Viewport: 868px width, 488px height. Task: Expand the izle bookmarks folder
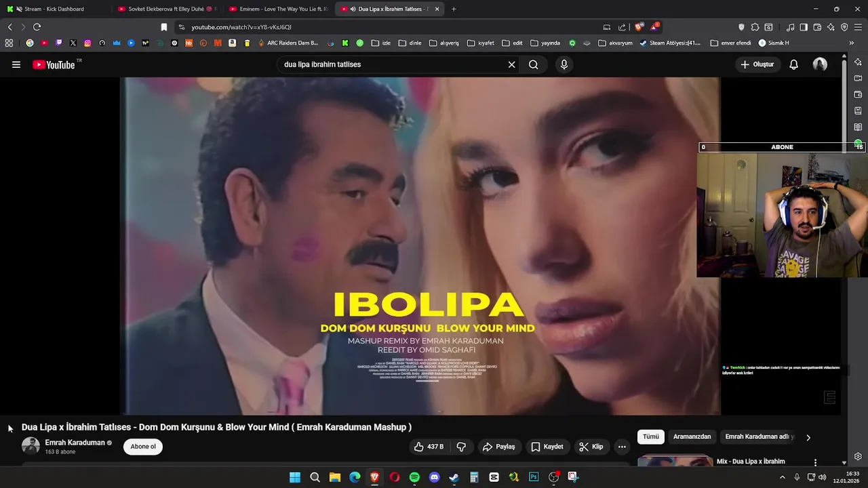click(x=380, y=43)
